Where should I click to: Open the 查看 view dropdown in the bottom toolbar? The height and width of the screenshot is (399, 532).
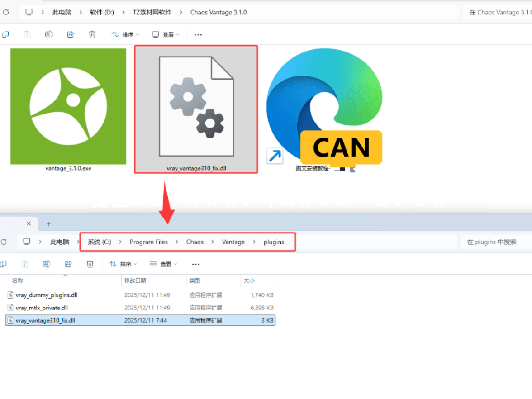tap(163, 264)
